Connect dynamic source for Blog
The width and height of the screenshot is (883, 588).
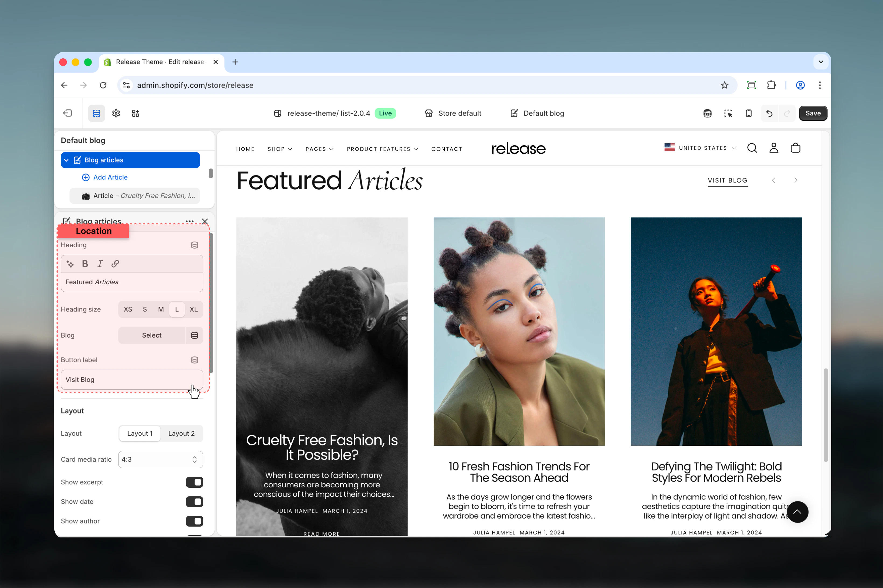(194, 336)
